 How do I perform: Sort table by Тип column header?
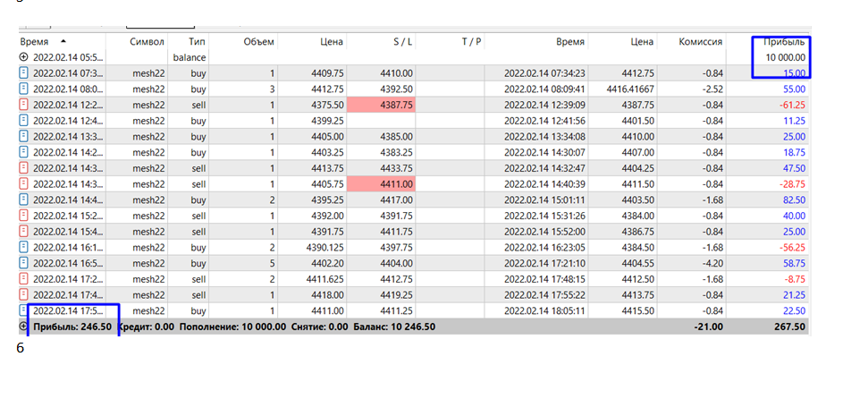tap(198, 41)
